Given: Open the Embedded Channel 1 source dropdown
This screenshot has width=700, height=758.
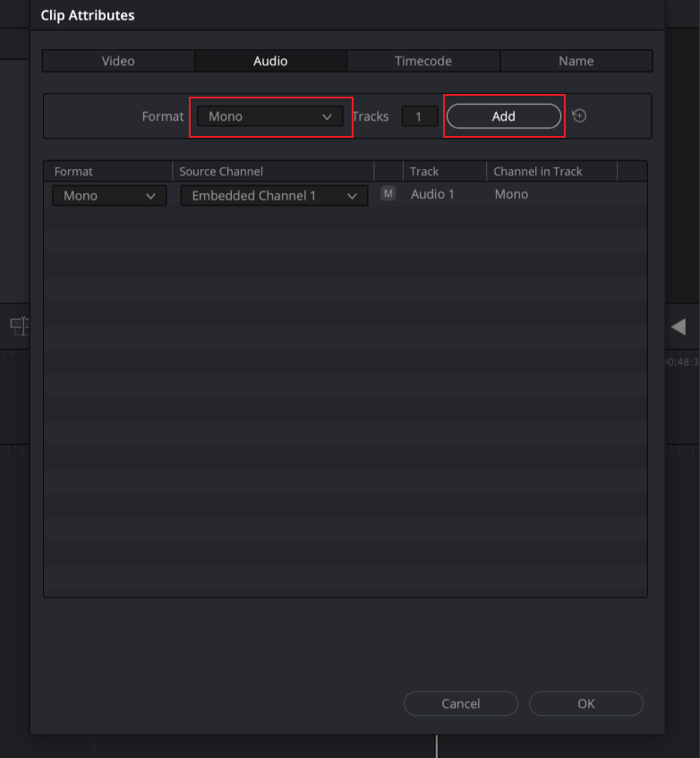Looking at the screenshot, I should 274,195.
